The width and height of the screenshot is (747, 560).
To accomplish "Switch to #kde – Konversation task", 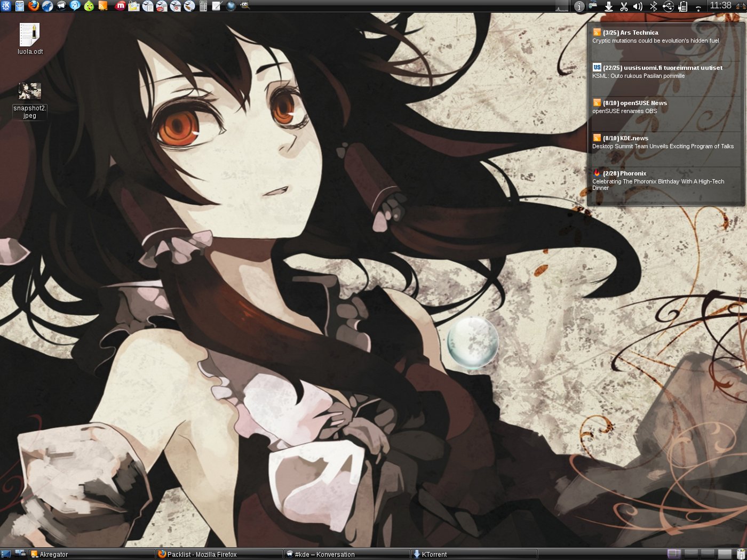I will (347, 554).
